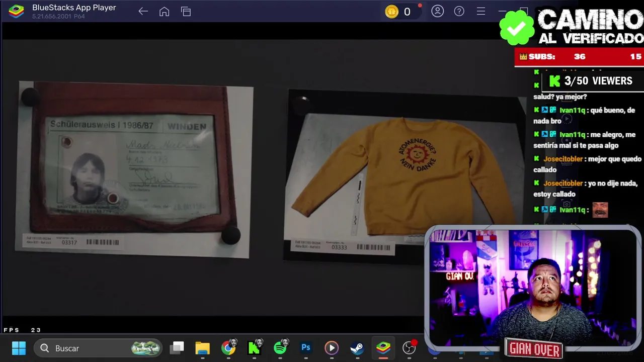This screenshot has height=362, width=644.
Task: Open the media player taskbar icon
Action: [x=331, y=348]
